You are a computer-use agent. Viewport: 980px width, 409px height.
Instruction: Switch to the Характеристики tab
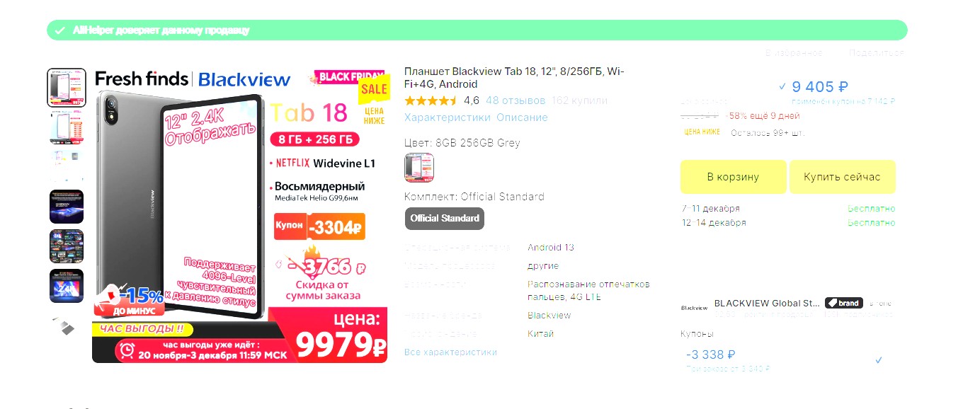click(447, 117)
